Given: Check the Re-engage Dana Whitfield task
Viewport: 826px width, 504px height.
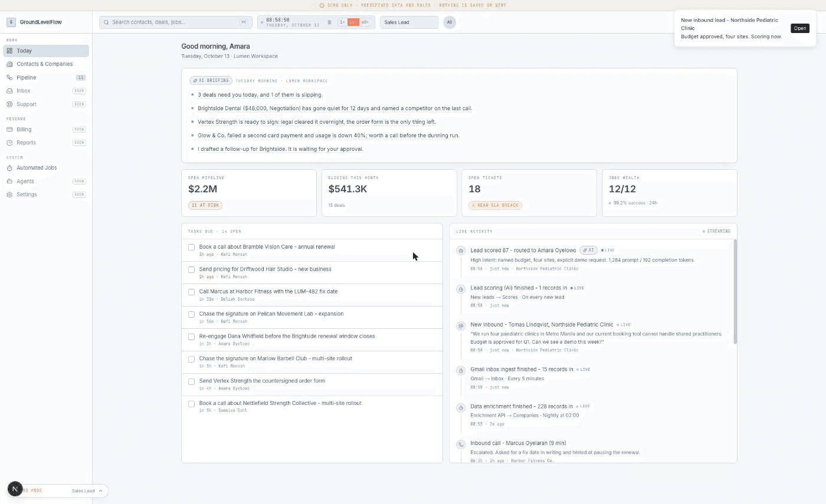Looking at the screenshot, I should (191, 337).
